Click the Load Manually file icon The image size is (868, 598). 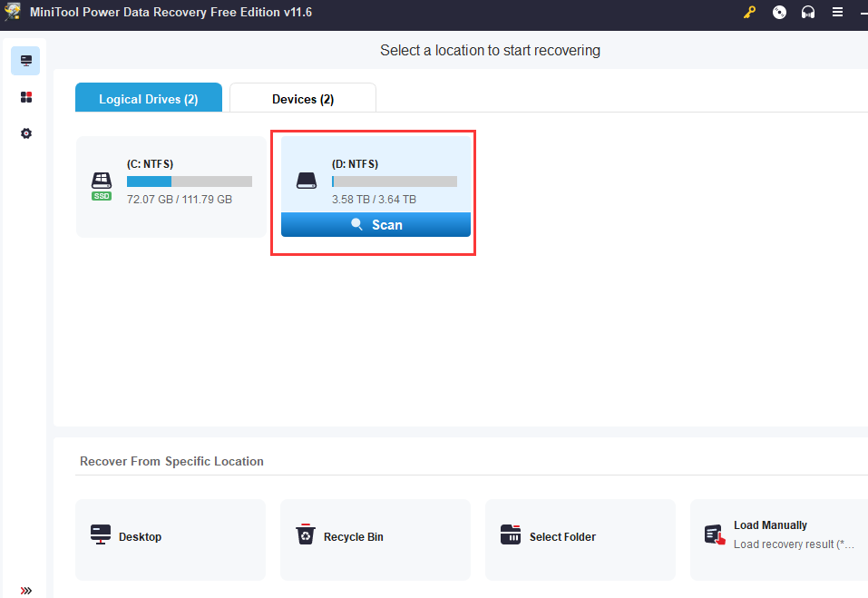[x=715, y=534]
